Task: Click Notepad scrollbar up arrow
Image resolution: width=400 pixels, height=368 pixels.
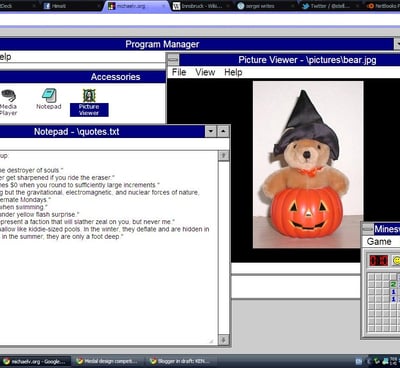Action: click(x=223, y=155)
